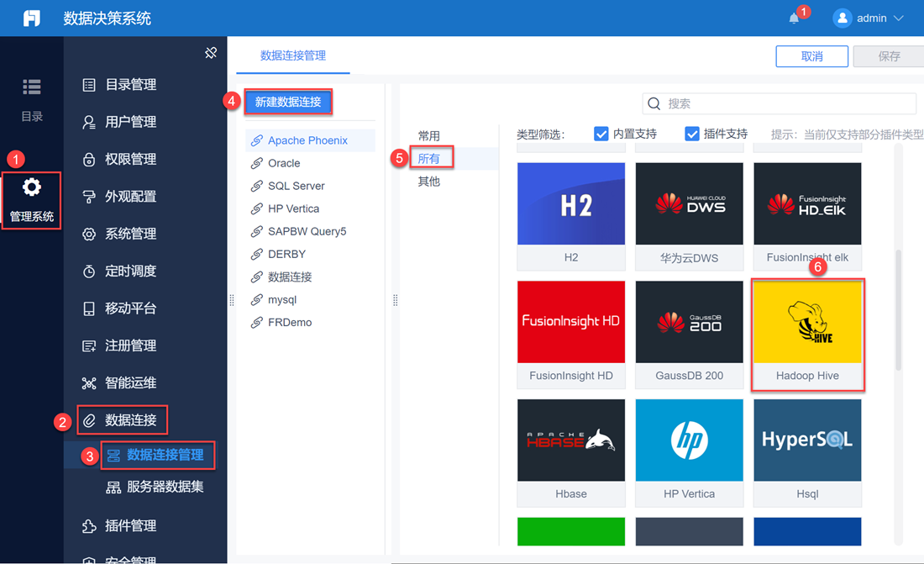Choose the 所有 category
Viewport: 924px width, 564px height.
coord(429,159)
